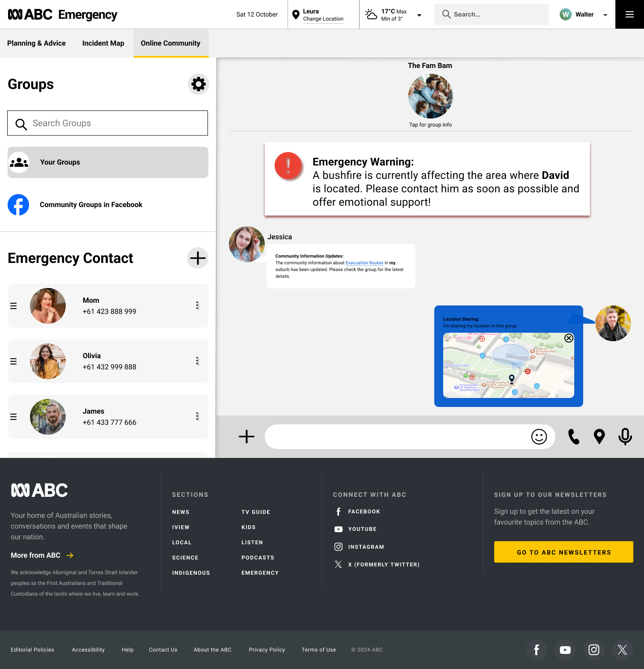Screen dimensions: 644x669
Task: Open options menu for Mom contact
Action: click(x=197, y=305)
